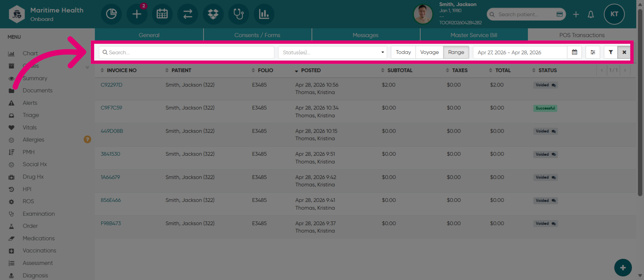Click the Maritime Health logo

(x=17, y=14)
